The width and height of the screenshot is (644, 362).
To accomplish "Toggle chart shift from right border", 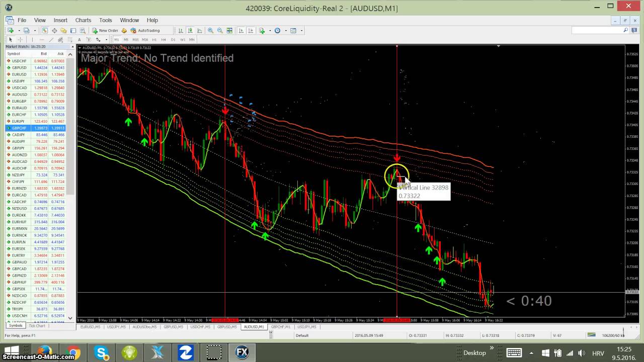I will point(251,31).
